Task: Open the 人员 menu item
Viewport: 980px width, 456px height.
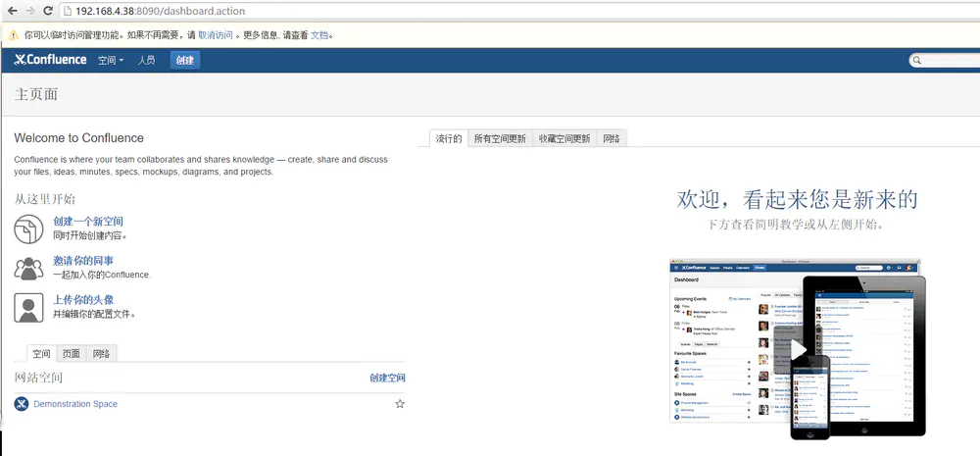Action: [146, 61]
